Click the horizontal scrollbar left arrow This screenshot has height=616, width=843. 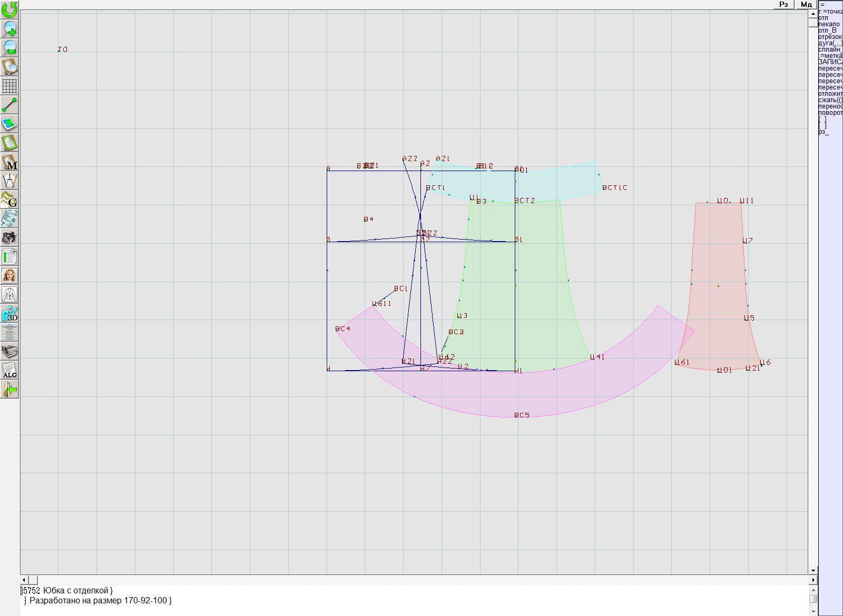coord(24,580)
